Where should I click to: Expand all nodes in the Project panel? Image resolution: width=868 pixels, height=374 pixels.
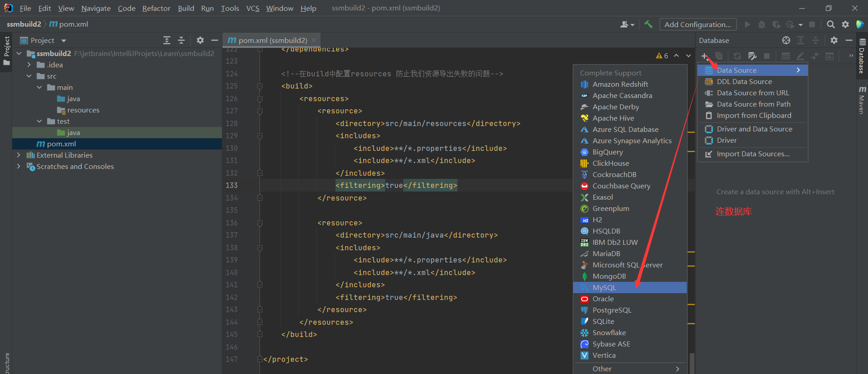[167, 40]
